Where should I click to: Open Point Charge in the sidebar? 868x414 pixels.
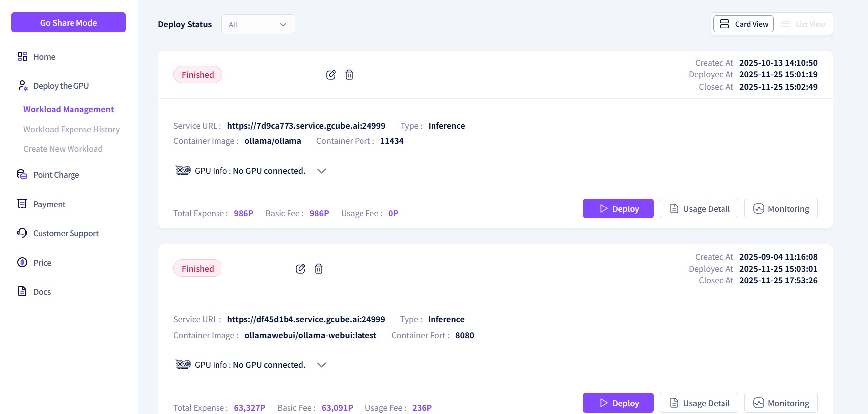point(56,175)
